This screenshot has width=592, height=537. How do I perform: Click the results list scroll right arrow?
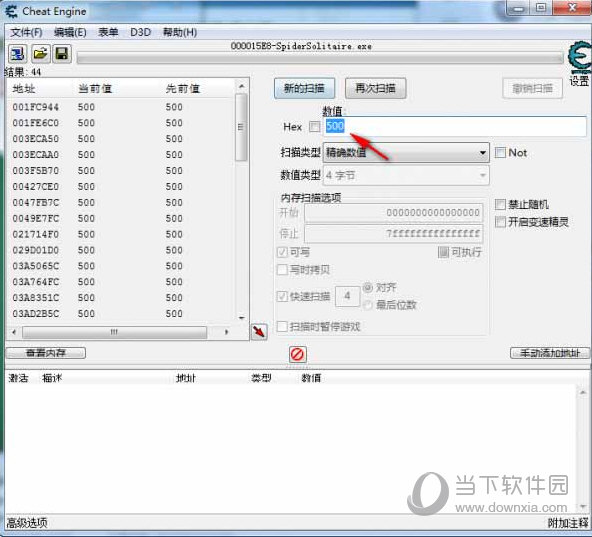[x=227, y=332]
